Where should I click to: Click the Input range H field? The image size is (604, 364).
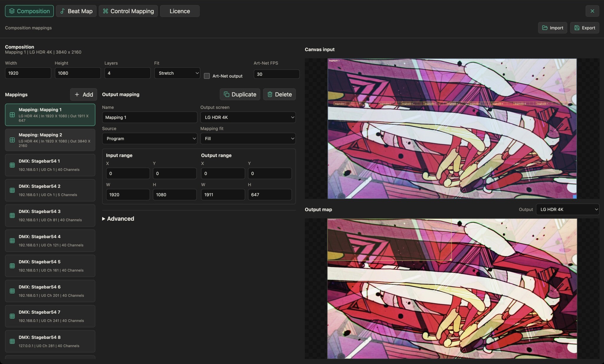coord(175,195)
